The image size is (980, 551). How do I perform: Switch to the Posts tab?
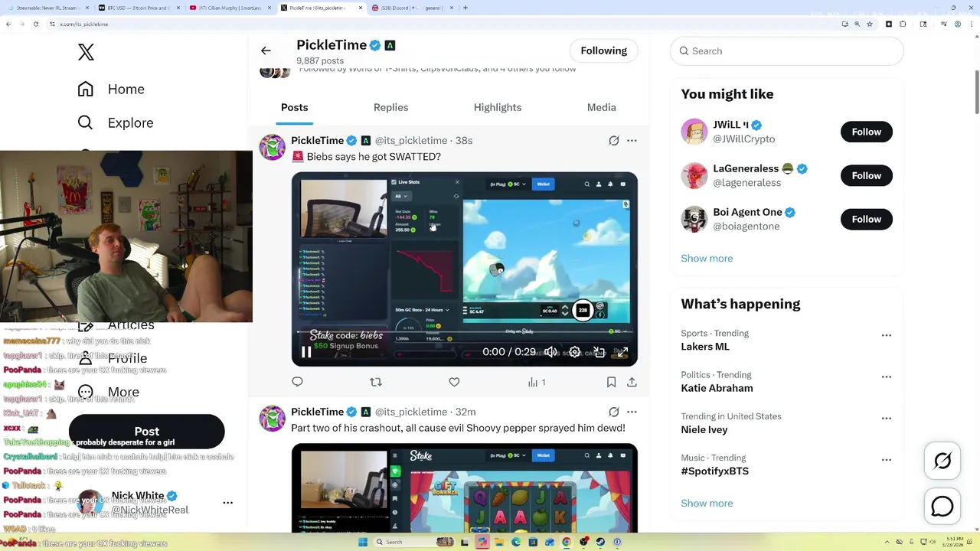294,107
